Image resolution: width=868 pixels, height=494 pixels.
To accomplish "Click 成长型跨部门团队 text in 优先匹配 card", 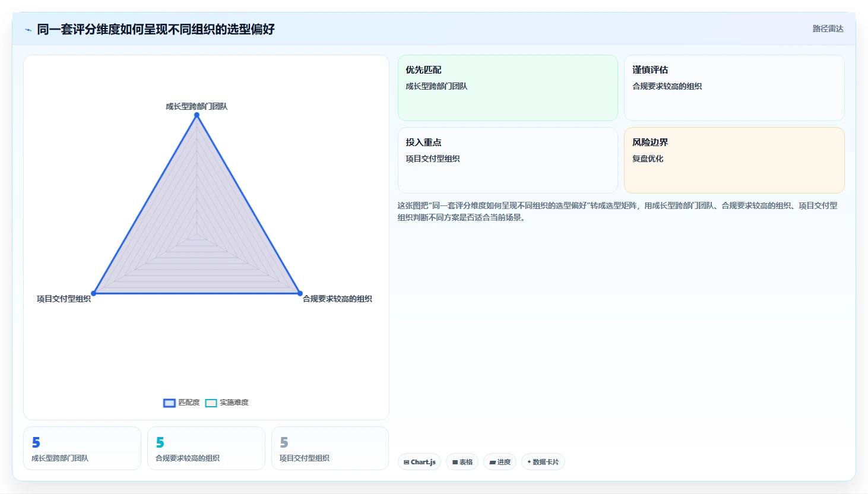I will point(436,86).
